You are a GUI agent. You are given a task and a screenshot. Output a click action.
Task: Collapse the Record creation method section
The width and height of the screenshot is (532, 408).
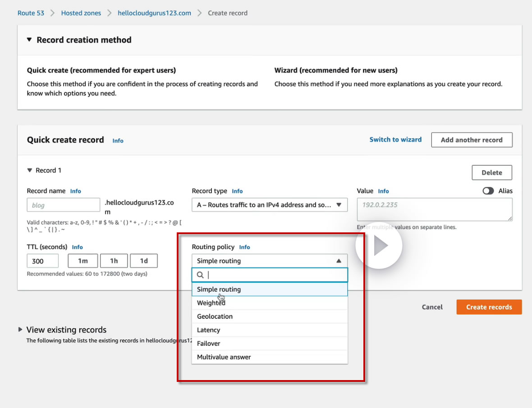[x=29, y=40]
